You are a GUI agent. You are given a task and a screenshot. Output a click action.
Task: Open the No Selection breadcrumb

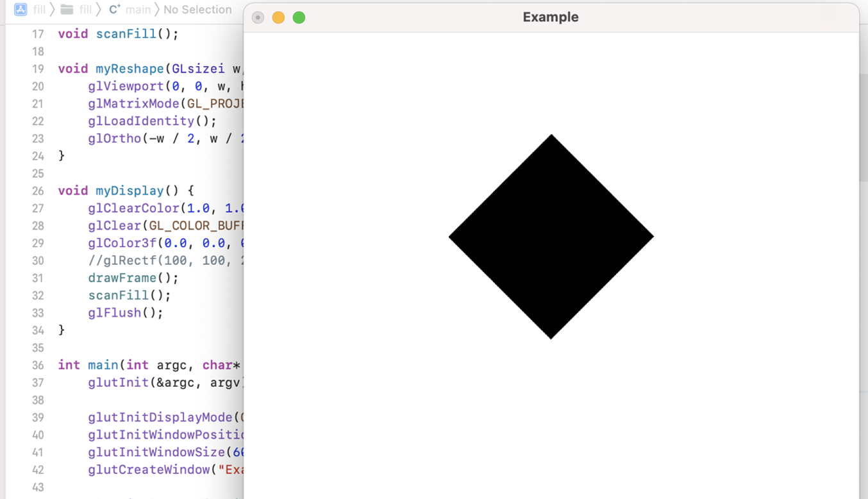(197, 10)
